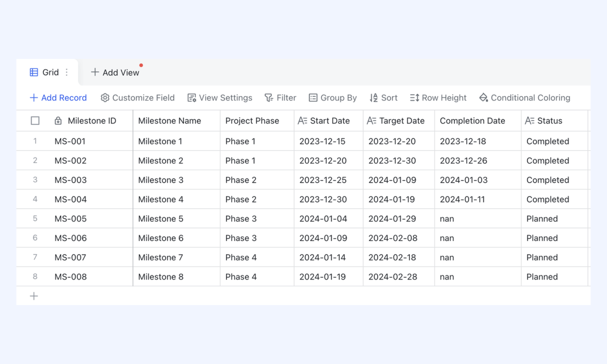Viewport: 607px width, 364px height.
Task: Click the plus icon beside Add View
Action: (95, 72)
